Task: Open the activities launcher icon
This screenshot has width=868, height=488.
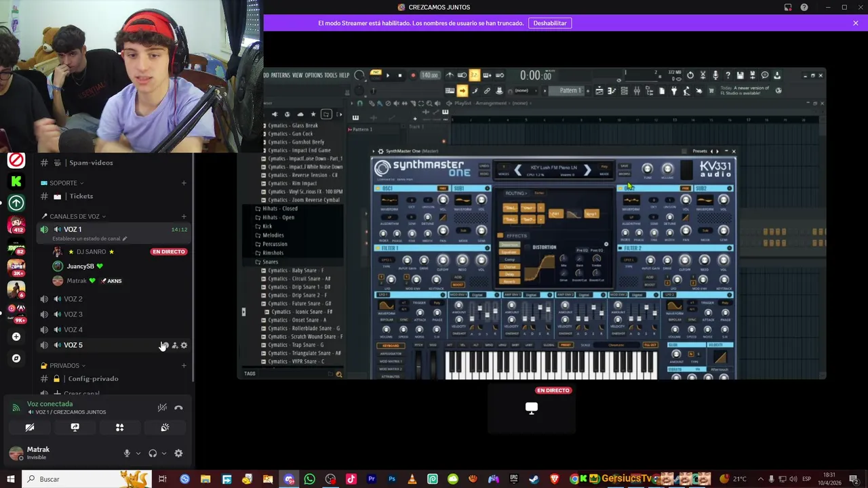Action: coord(120,428)
